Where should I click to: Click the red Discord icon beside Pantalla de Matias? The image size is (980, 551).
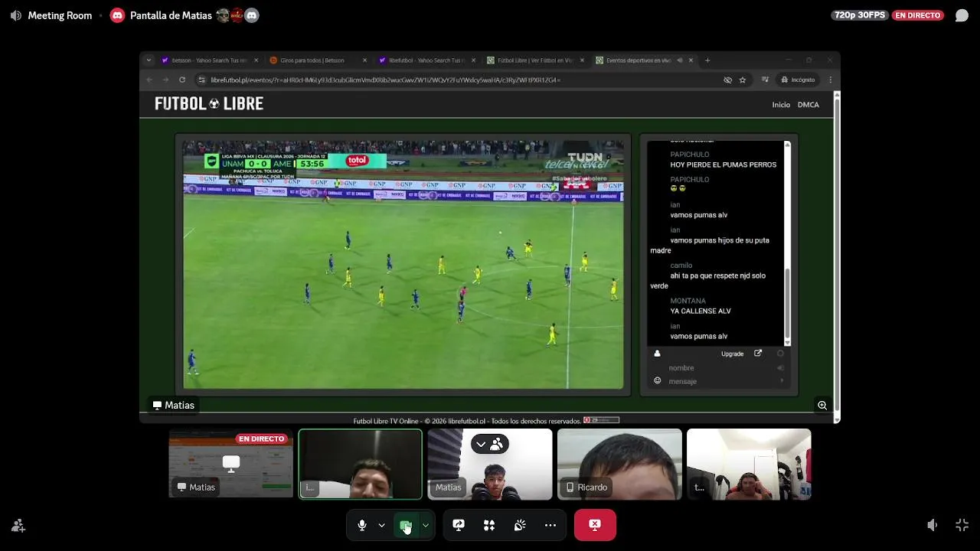pyautogui.click(x=117, y=15)
